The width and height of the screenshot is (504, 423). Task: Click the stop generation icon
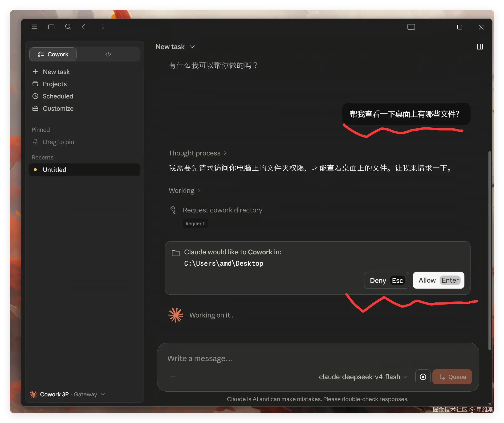423,377
